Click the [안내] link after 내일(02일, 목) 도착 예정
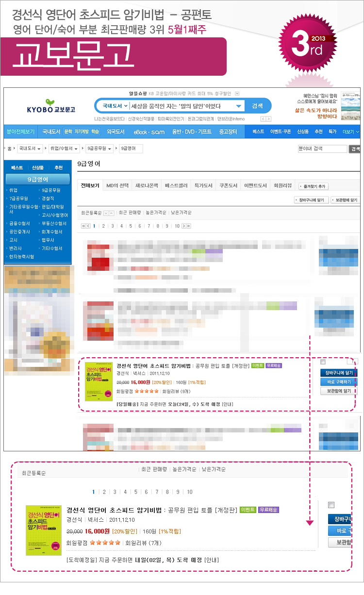Image resolution: width=364 pixels, height=595 pixels. tap(212, 560)
